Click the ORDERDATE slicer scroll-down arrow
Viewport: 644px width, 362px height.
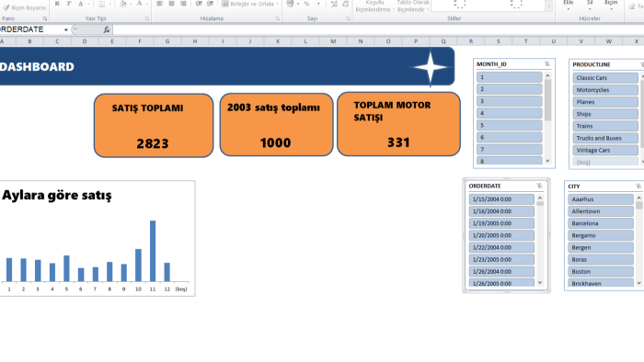pyautogui.click(x=540, y=282)
